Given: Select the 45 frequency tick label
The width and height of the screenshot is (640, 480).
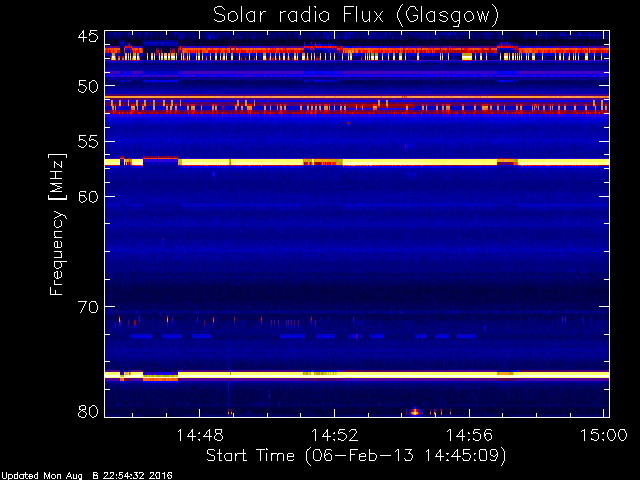Looking at the screenshot, I should (x=88, y=37).
